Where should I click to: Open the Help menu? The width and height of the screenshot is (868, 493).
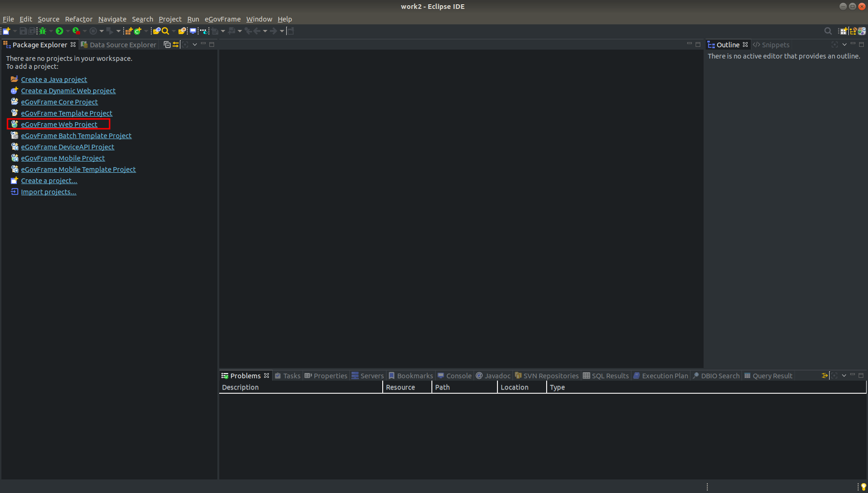[285, 19]
